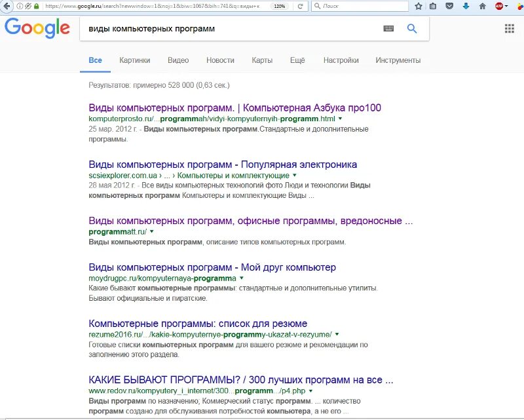524x420 pixels.
Task: Open the Adblock Plus ABP icon
Action: [x=499, y=6]
